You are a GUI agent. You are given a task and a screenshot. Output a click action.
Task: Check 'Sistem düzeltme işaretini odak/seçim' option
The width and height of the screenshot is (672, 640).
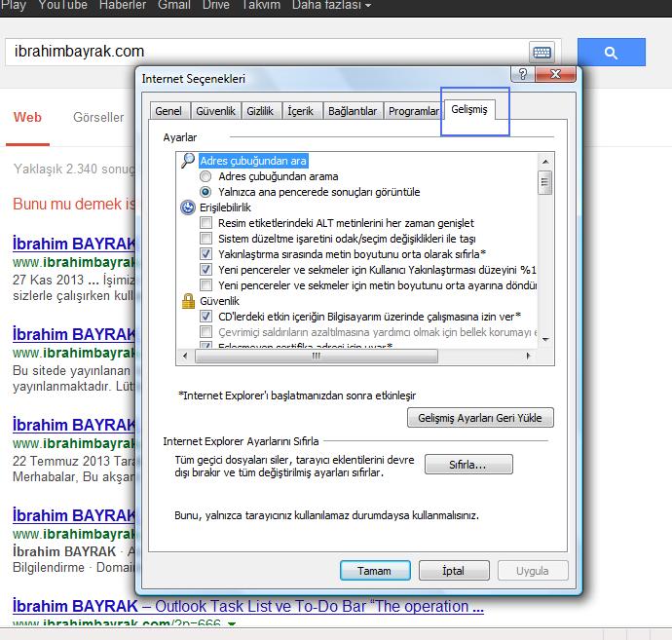point(206,239)
